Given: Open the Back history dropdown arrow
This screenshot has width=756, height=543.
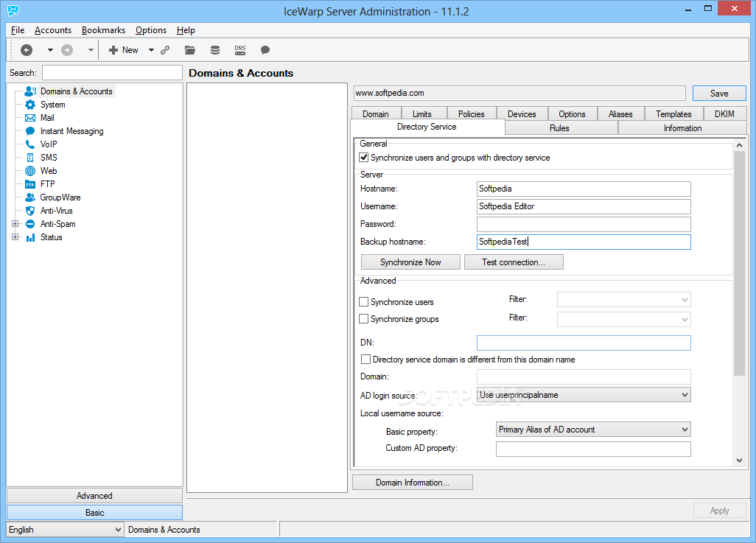Looking at the screenshot, I should tap(50, 49).
